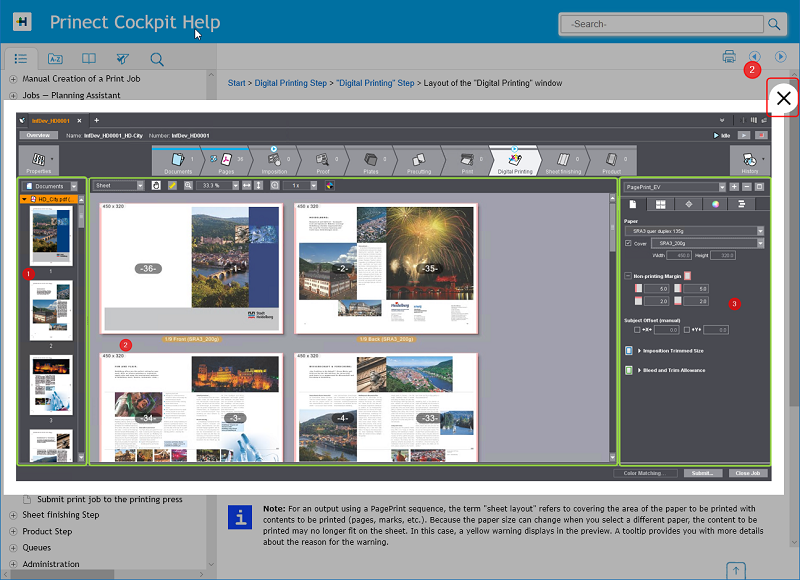Select Submit print job to printing press
Screen dimensions: 800x580
point(110,499)
